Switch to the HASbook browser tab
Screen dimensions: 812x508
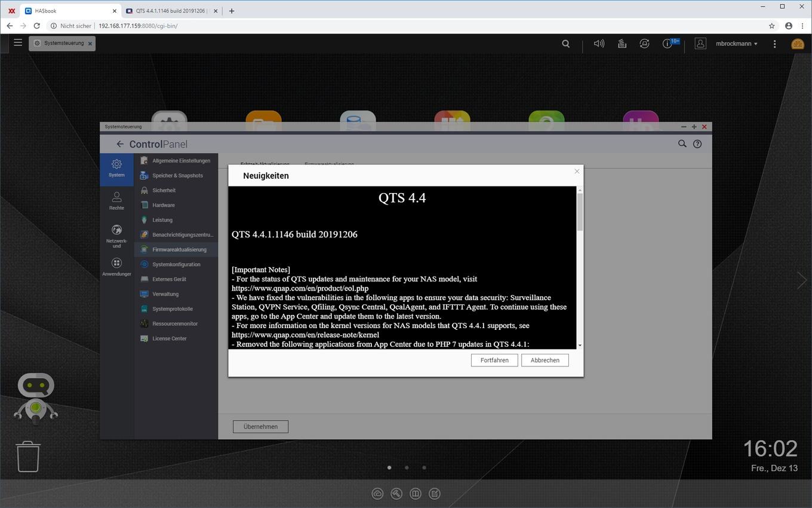pyautogui.click(x=70, y=11)
